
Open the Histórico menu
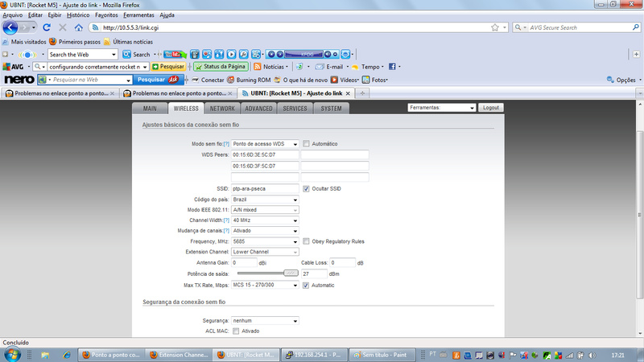click(x=78, y=14)
